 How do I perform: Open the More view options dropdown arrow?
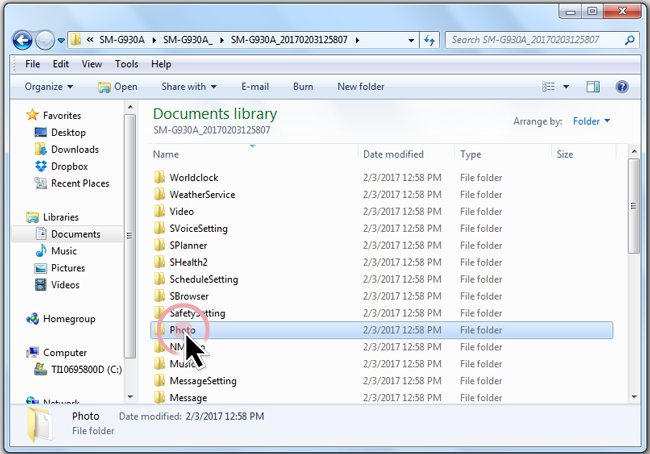click(565, 87)
